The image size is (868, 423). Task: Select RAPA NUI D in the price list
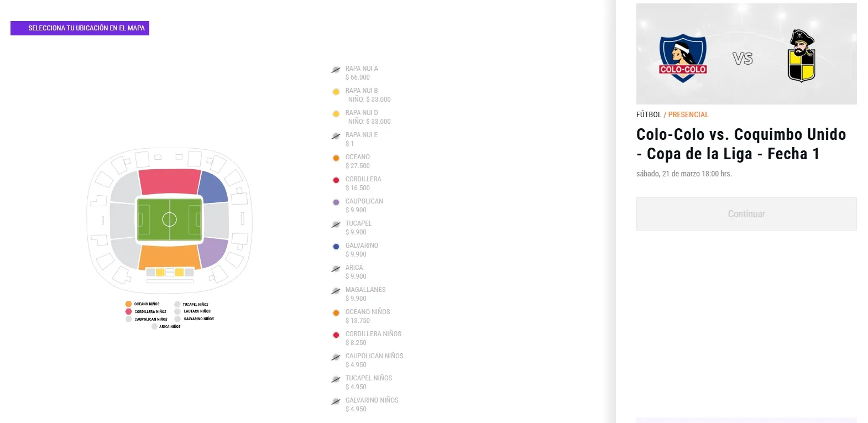pyautogui.click(x=362, y=113)
